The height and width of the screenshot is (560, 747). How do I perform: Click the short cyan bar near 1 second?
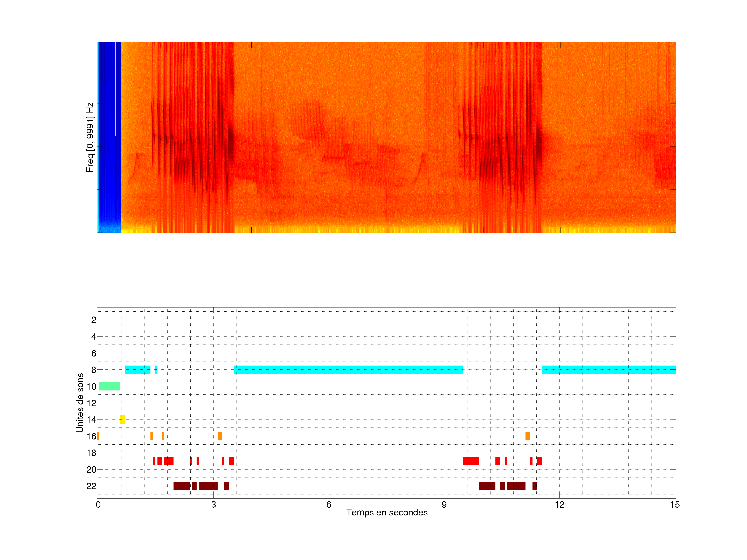coord(137,370)
